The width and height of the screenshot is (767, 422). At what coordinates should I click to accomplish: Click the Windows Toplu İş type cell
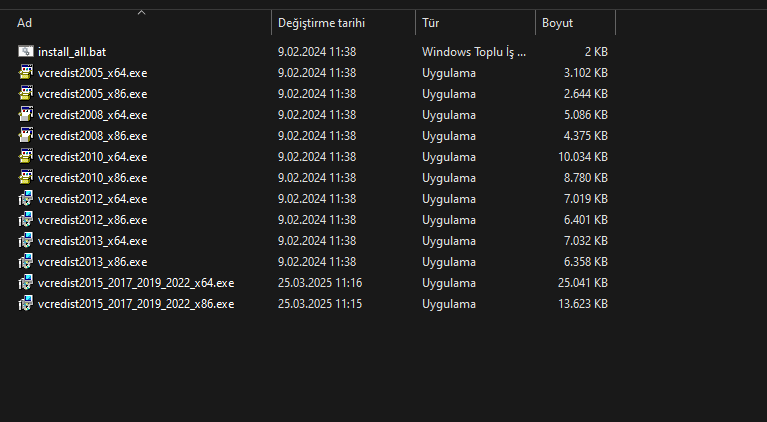474,52
